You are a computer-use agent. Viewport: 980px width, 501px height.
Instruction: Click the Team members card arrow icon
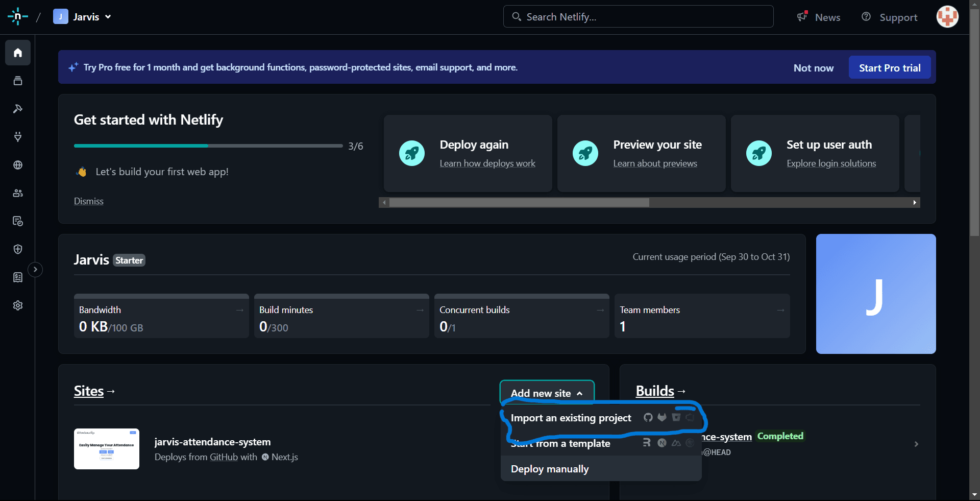coord(780,310)
